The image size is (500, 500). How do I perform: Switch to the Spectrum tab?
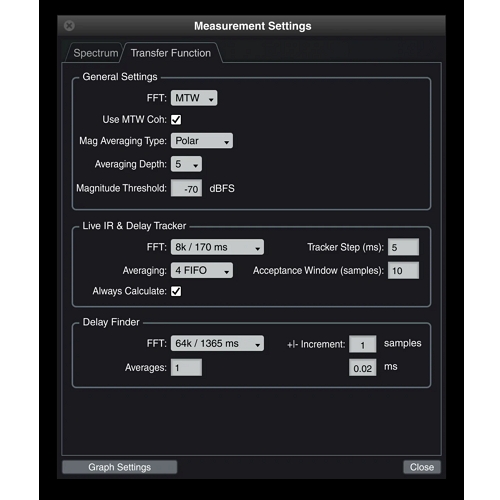click(95, 53)
